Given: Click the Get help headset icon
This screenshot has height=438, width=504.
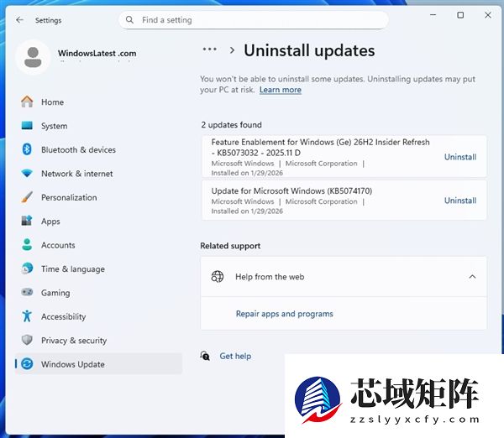Looking at the screenshot, I should pos(205,356).
